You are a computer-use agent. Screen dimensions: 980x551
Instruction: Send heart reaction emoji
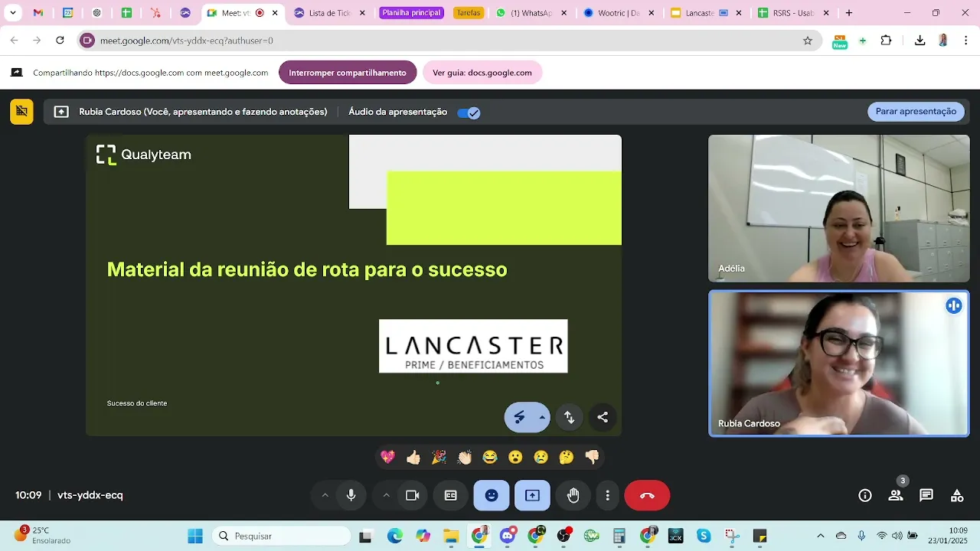tap(388, 457)
